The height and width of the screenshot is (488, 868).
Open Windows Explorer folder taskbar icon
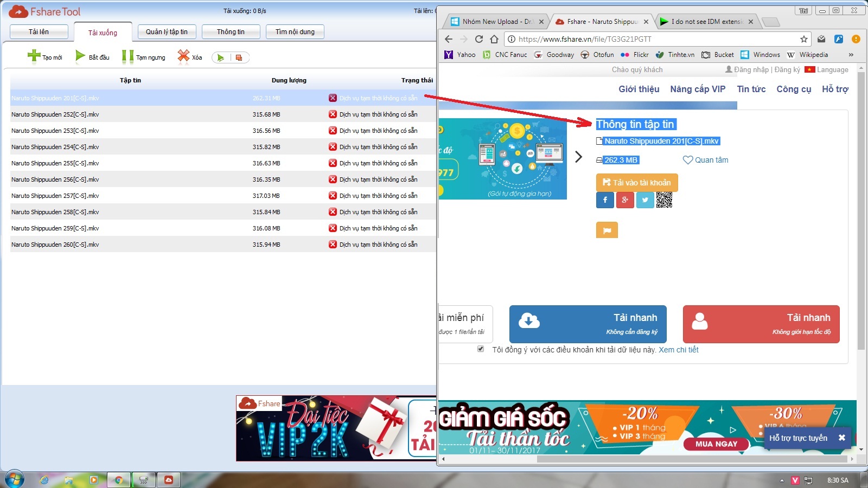69,480
